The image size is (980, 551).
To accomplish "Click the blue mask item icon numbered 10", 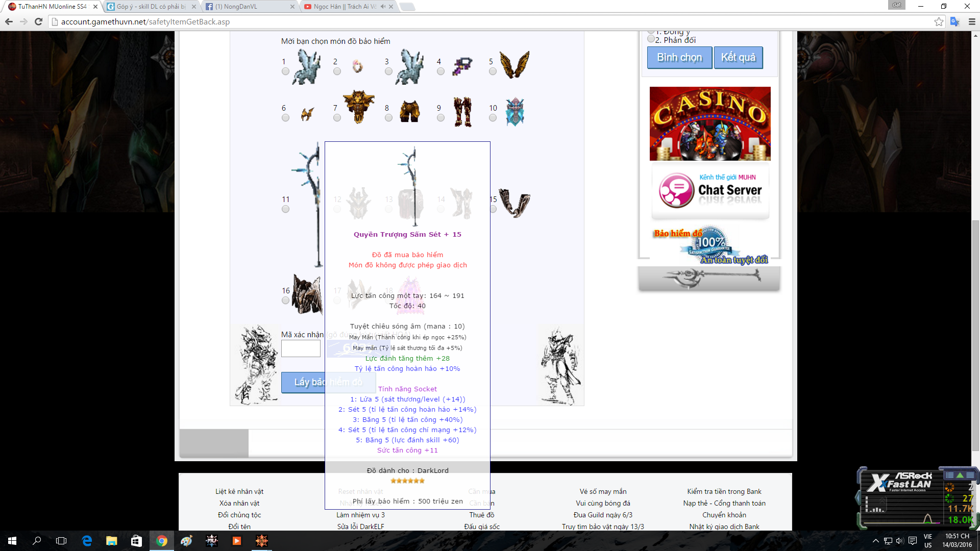I will [514, 112].
